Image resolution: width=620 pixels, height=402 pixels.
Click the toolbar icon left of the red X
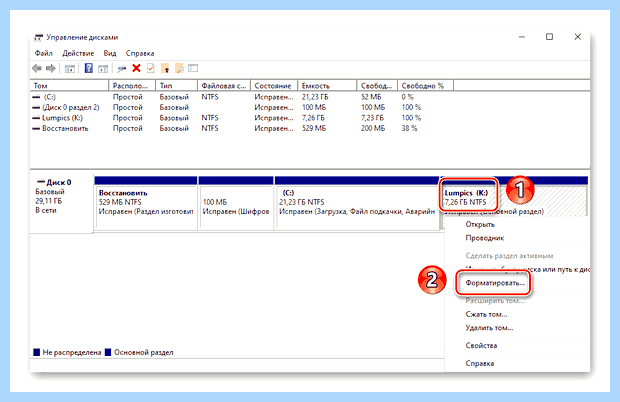(122, 69)
